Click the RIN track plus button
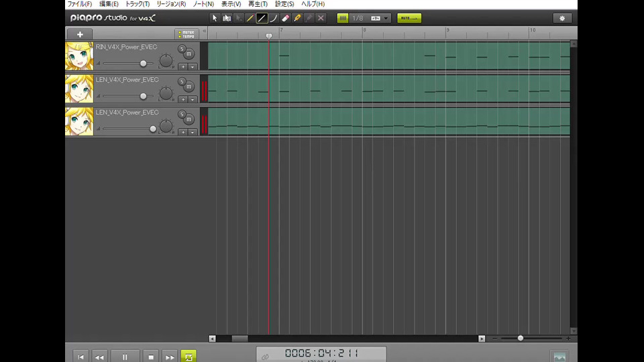The image size is (644, 362). point(183,66)
